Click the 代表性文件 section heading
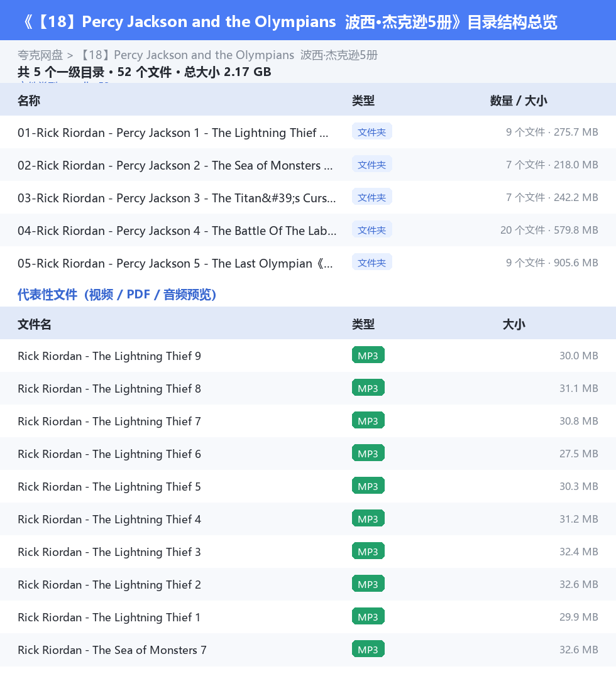Screen dimensions: 616x686 point(117,295)
